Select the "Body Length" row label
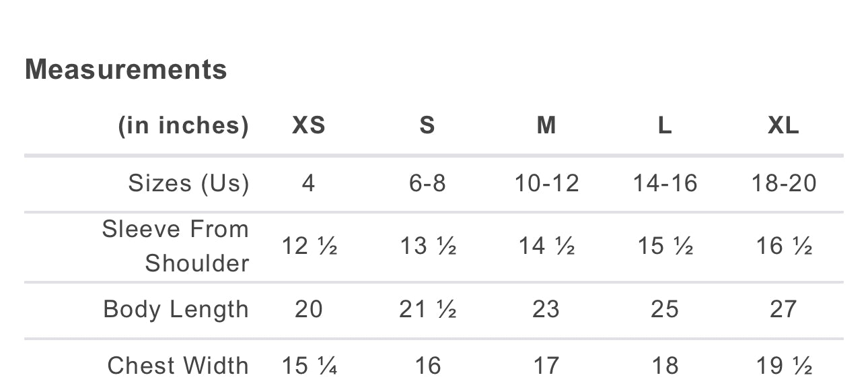The height and width of the screenshot is (392, 868). [x=176, y=310]
